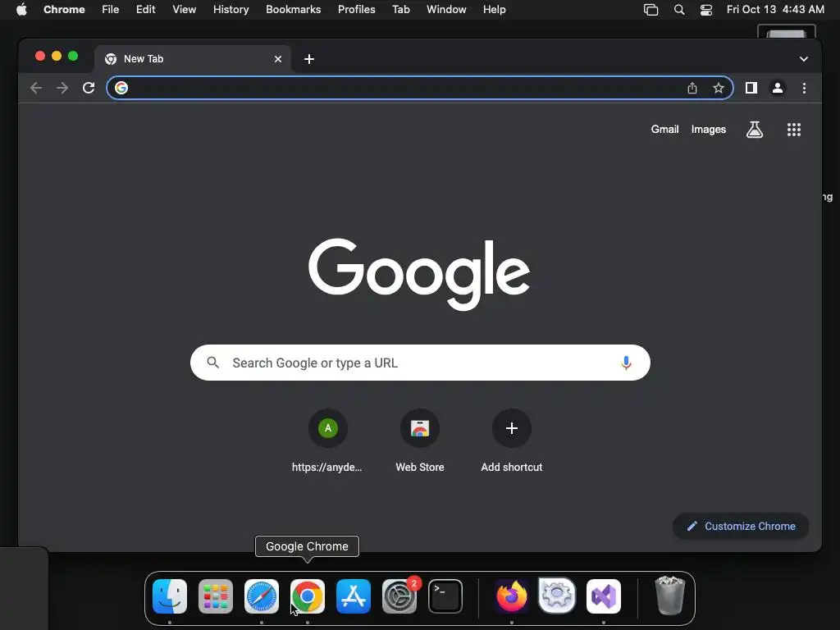Open the History menu
840x630 pixels.
click(x=231, y=10)
